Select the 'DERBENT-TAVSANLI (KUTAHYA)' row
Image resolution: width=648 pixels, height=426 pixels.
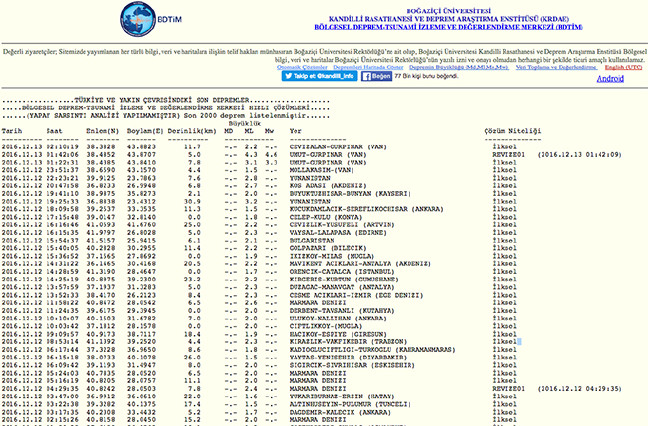click(259, 311)
